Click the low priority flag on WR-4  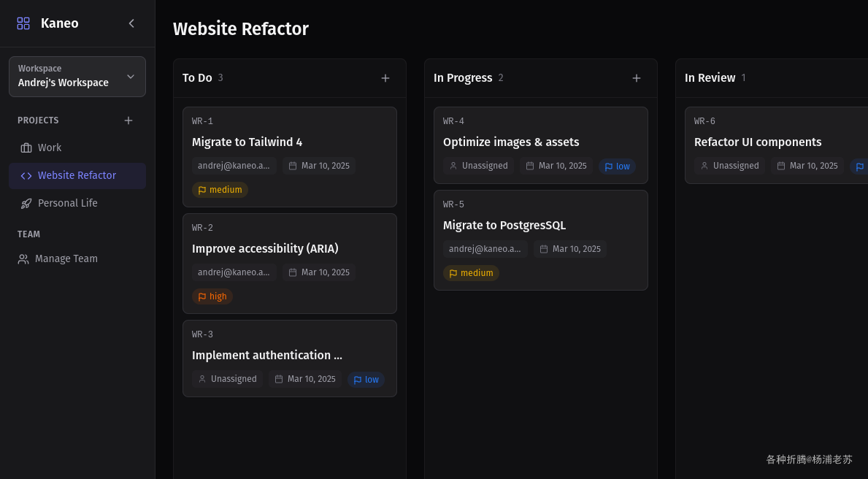coord(609,166)
